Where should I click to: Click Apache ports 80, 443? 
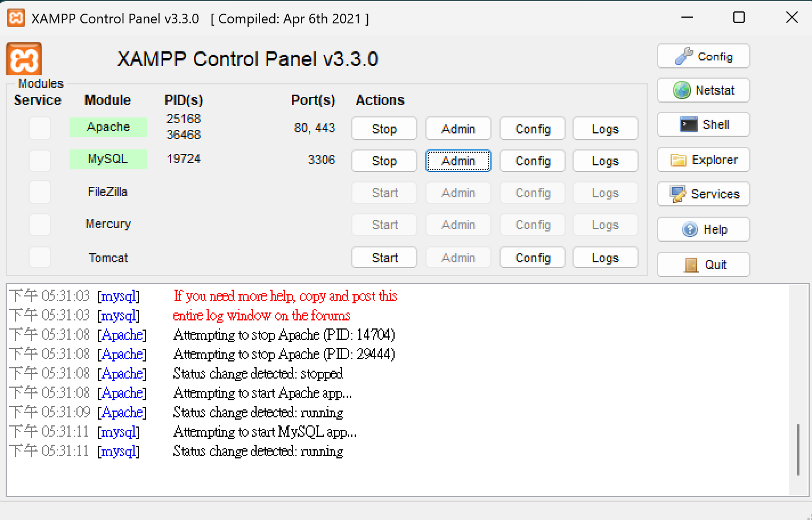click(x=315, y=128)
